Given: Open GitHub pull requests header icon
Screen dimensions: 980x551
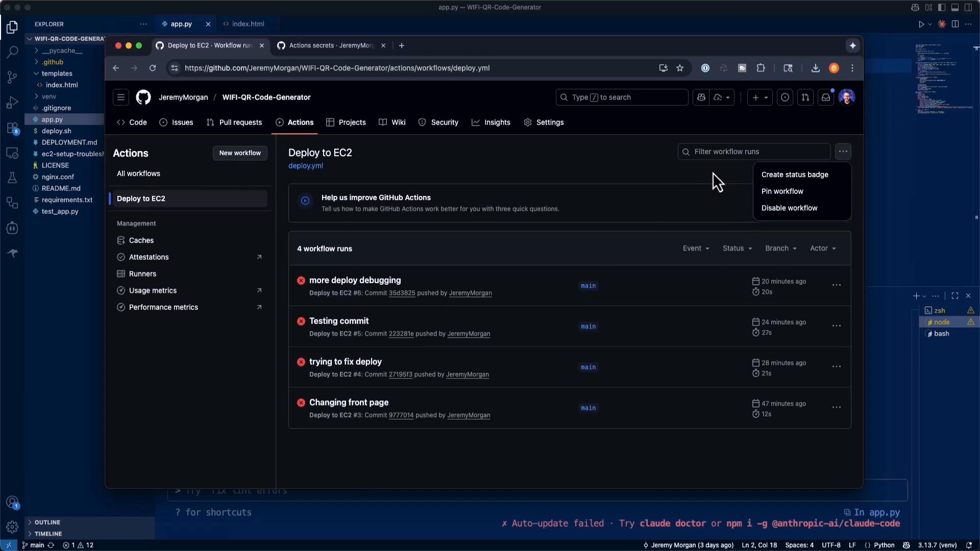Looking at the screenshot, I should coord(805,97).
